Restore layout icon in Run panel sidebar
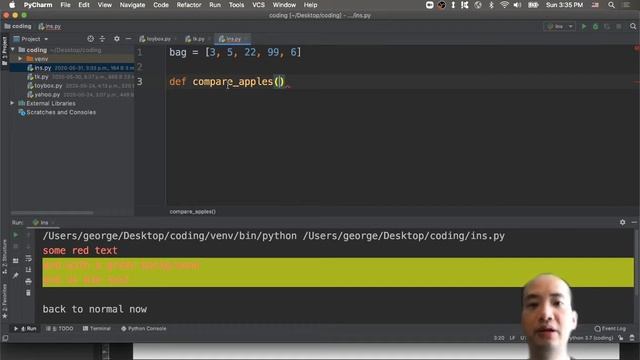640x360 pixels. click(16, 261)
